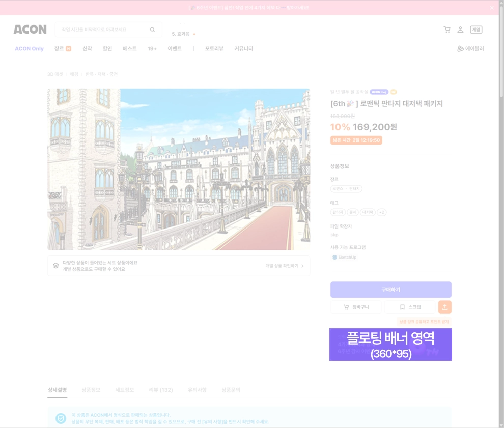The height and width of the screenshot is (428, 504).
Task: Open the 이벤트 menu
Action: [x=175, y=48]
